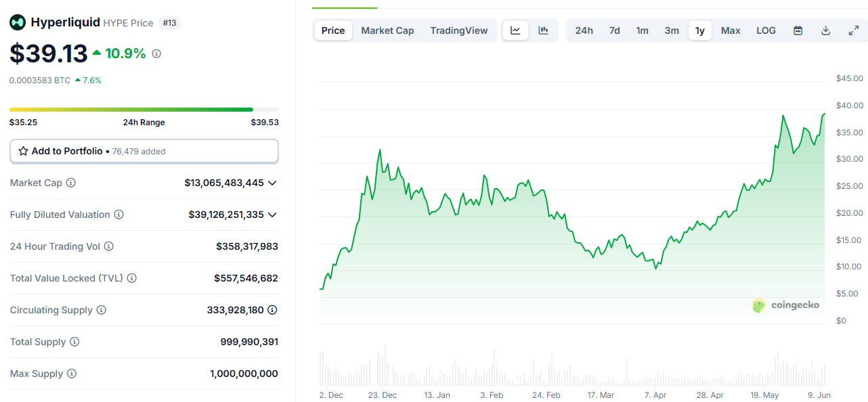Click the $35.25 range low value
The width and height of the screenshot is (868, 402).
23,122
